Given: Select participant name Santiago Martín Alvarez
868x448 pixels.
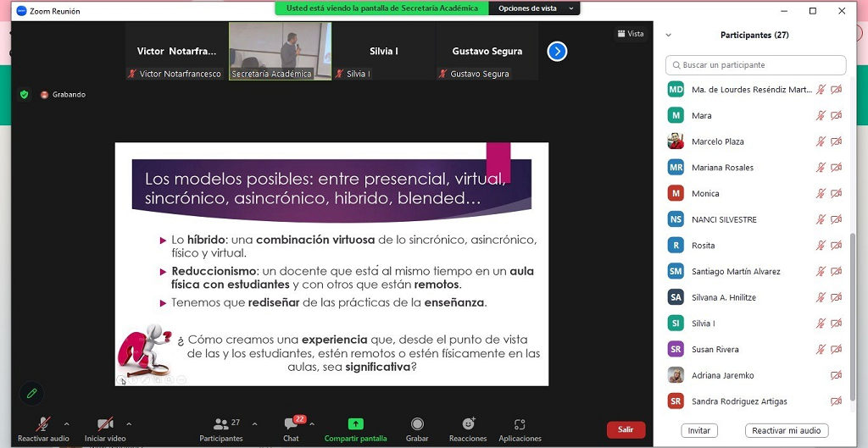Looking at the screenshot, I should tap(736, 272).
